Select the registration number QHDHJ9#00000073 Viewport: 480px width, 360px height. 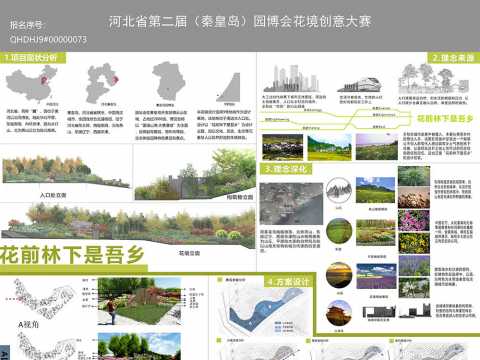[48, 39]
